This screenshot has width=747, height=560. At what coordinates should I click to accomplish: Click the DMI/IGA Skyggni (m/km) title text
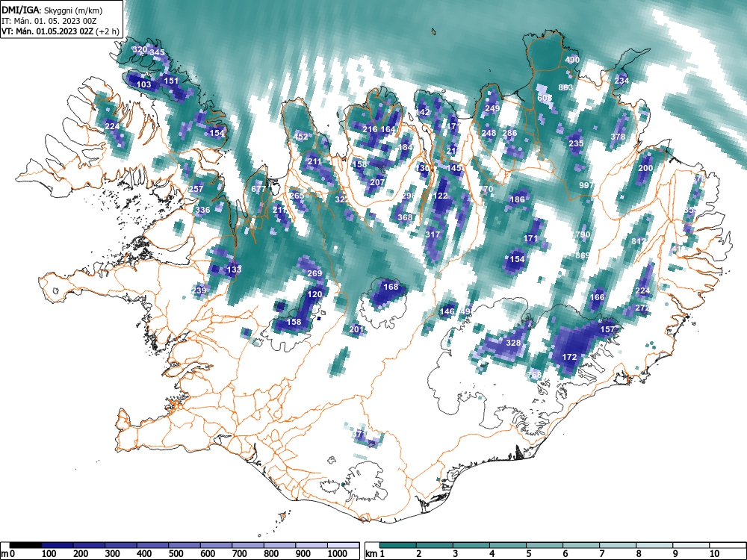(52, 10)
